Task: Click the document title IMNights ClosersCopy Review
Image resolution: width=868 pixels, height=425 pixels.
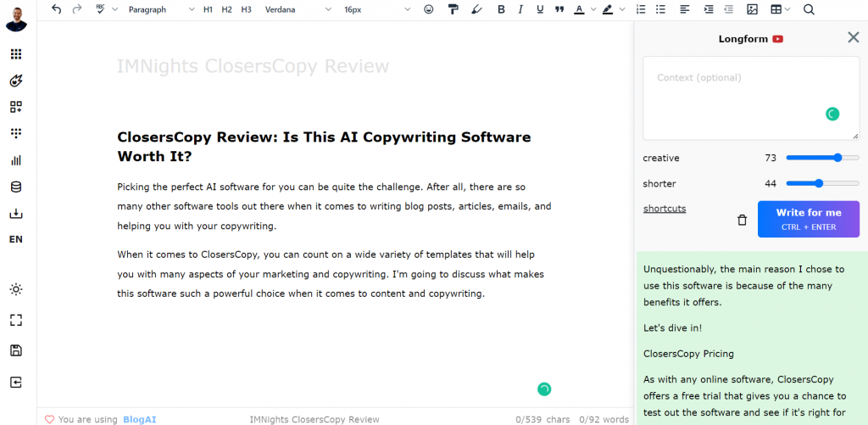Action: click(253, 66)
